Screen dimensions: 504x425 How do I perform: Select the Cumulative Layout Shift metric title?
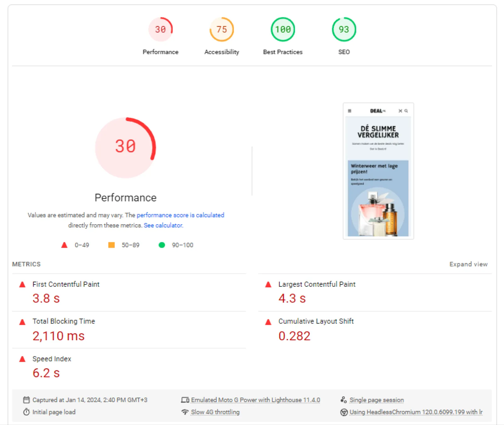click(x=316, y=321)
